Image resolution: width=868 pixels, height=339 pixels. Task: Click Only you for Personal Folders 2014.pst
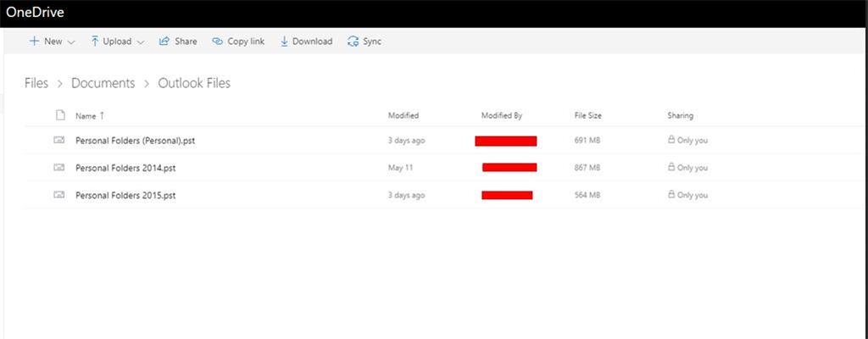[x=693, y=168]
